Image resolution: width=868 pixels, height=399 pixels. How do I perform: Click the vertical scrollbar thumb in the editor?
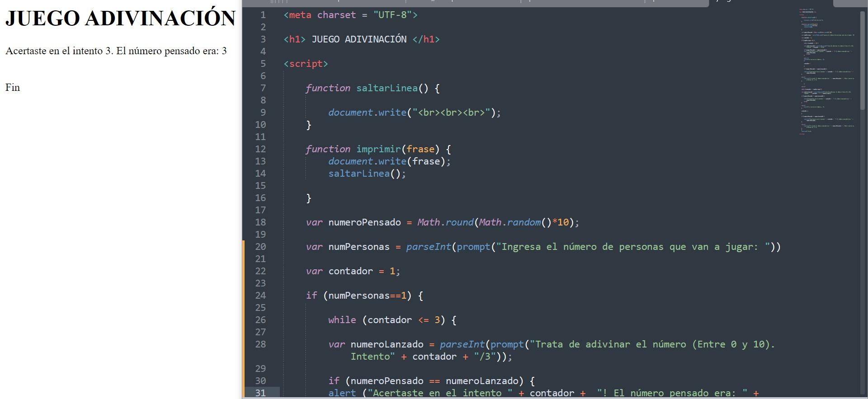click(x=862, y=60)
